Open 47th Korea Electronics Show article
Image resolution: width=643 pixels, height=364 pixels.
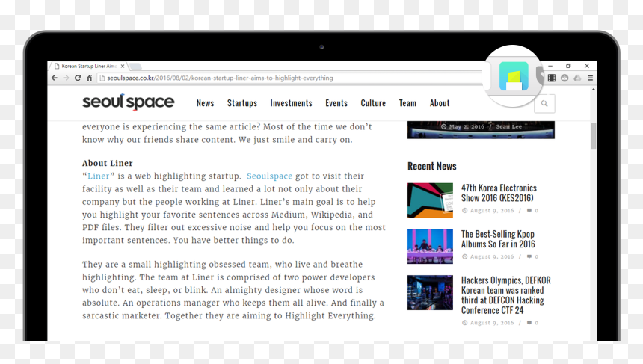[499, 193]
